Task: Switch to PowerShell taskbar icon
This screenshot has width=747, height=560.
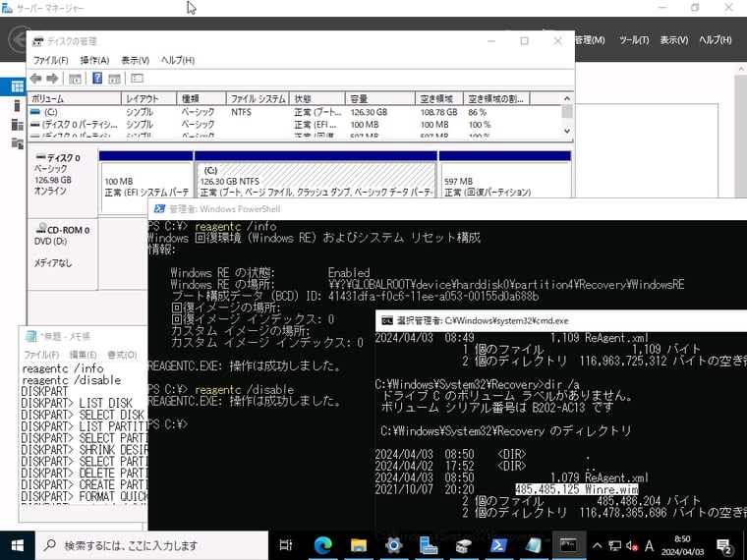Action: tap(498, 545)
